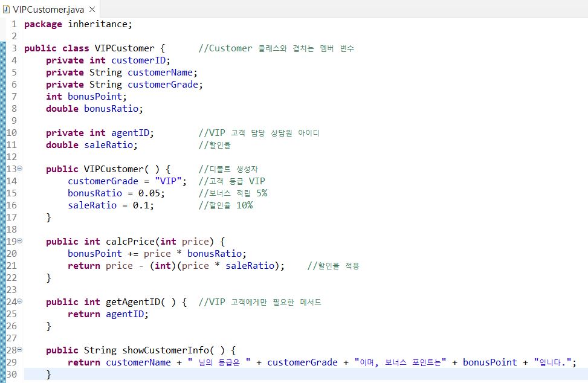Click 'customerName' on line 5
Viewport: 588px width, 383px height.
coord(160,72)
